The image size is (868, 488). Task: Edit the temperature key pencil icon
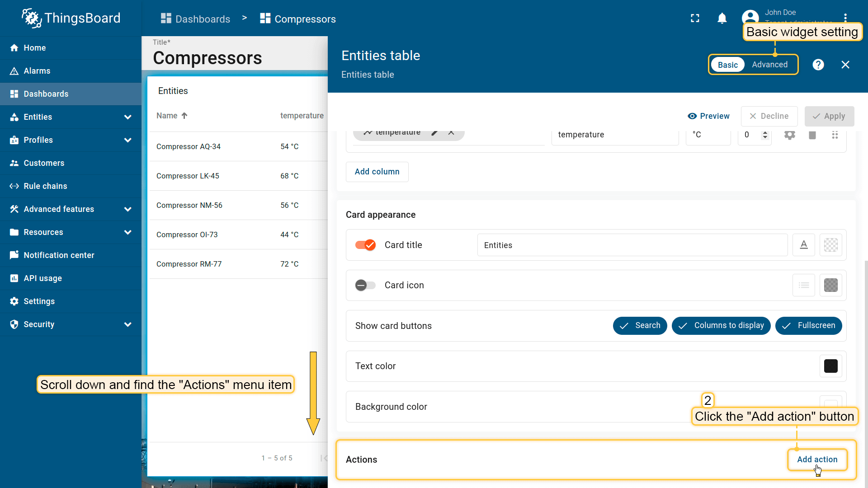[434, 132]
